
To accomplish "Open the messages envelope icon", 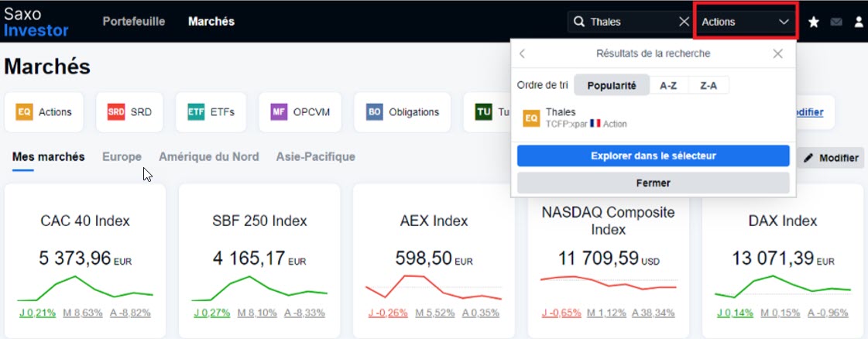I will pyautogui.click(x=836, y=22).
